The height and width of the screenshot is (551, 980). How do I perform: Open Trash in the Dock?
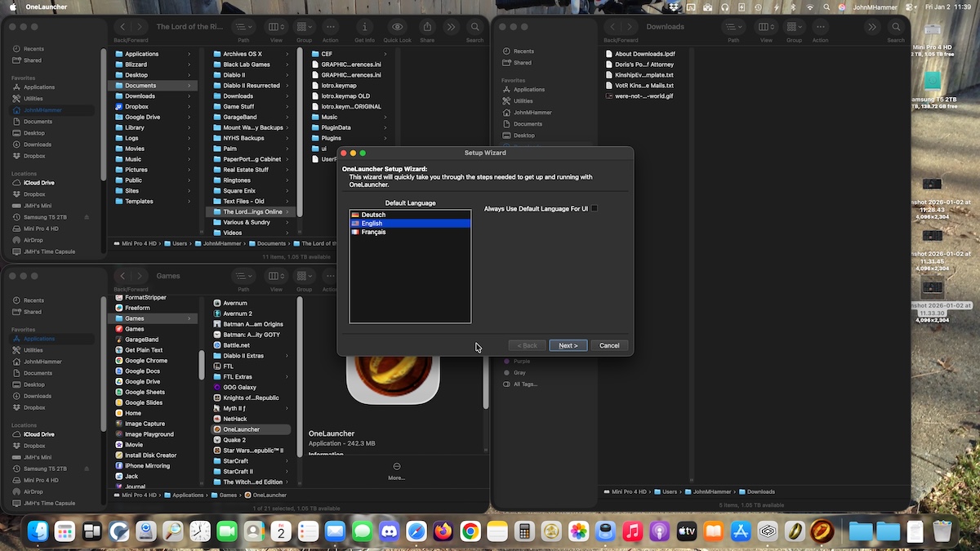(x=942, y=532)
